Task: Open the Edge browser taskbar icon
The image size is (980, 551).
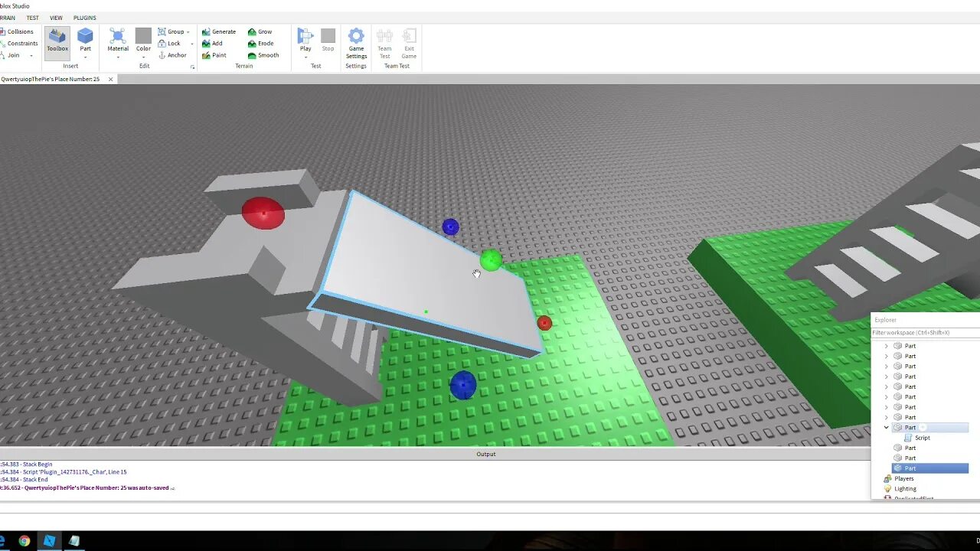Action: (3, 540)
